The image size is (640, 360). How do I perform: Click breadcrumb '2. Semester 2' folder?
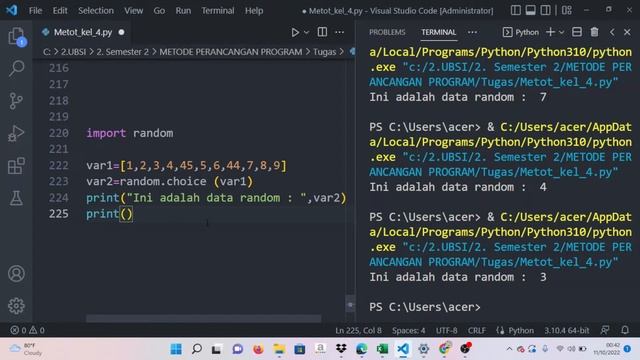coord(122,52)
